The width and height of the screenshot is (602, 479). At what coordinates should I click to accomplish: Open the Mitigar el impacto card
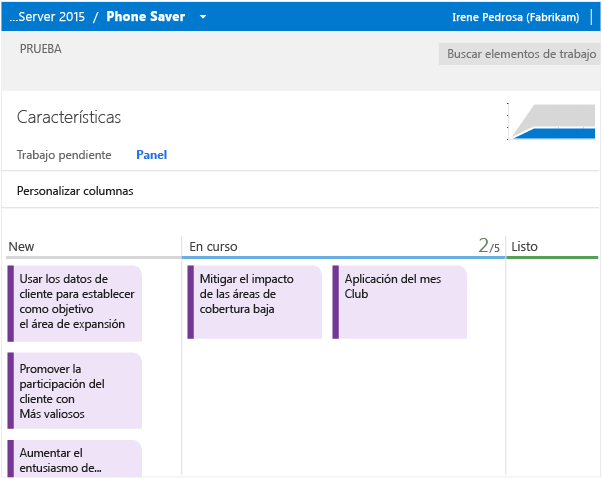pyautogui.click(x=255, y=302)
